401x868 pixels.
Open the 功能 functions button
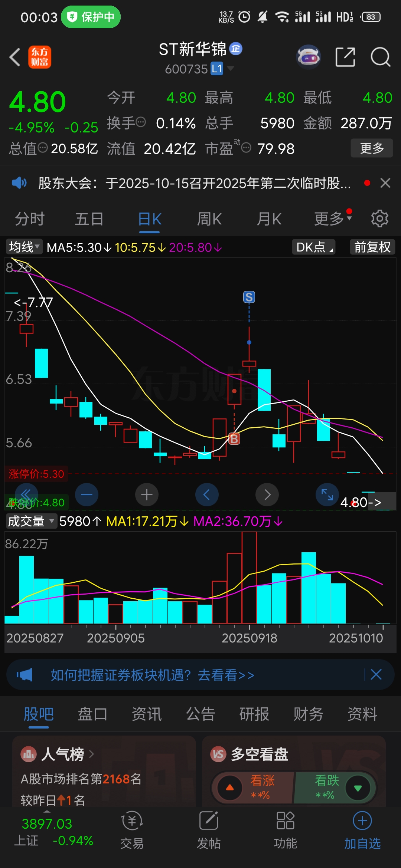[x=286, y=831]
